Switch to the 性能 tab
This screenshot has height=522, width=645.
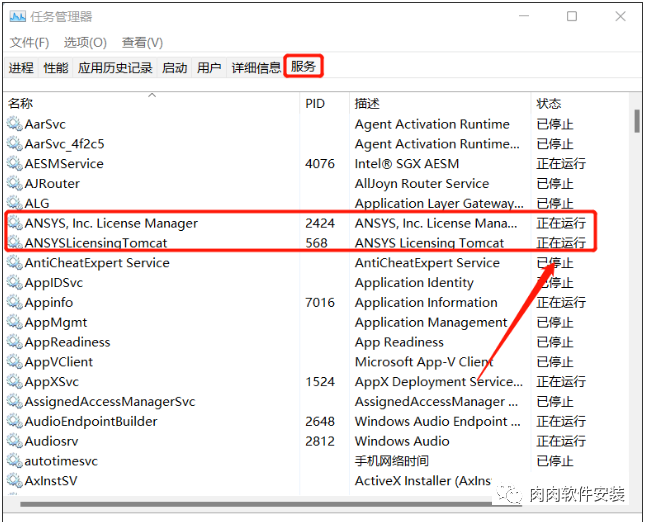click(56, 67)
